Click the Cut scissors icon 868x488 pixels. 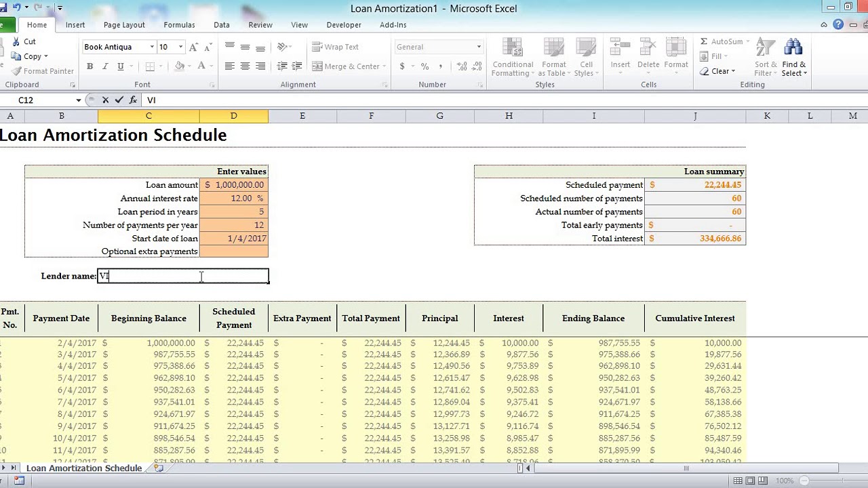pyautogui.click(x=17, y=41)
